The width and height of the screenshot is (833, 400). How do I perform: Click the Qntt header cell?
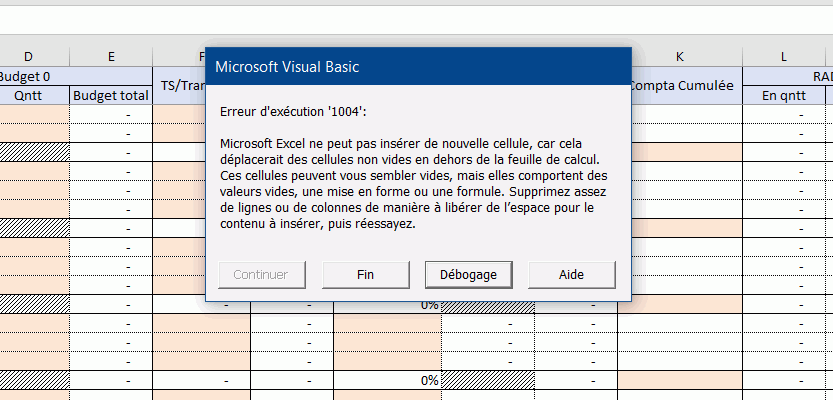pos(27,96)
